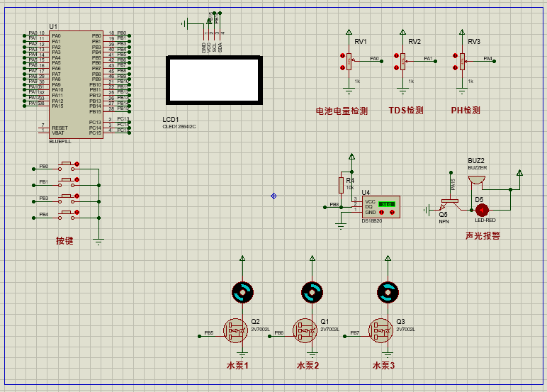The height and width of the screenshot is (392, 547).
Task: Decrease RV1 with its lower red arrow
Action: click(x=342, y=67)
